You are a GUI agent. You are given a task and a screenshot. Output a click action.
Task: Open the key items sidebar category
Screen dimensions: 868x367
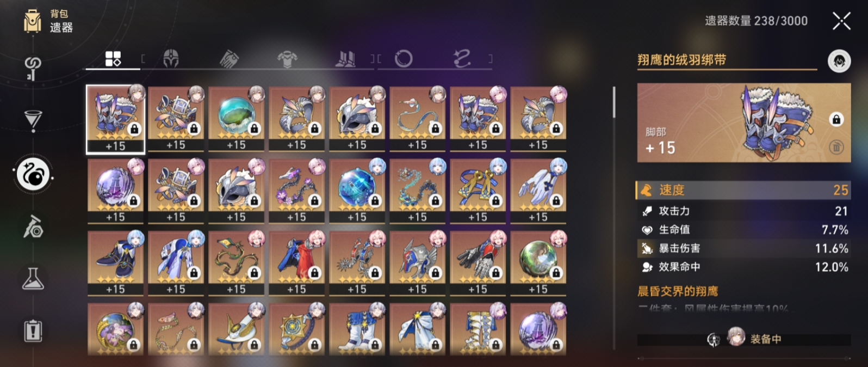tap(33, 68)
